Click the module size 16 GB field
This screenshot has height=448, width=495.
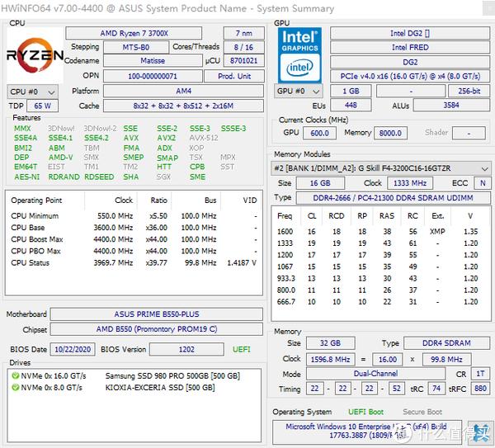(x=320, y=183)
